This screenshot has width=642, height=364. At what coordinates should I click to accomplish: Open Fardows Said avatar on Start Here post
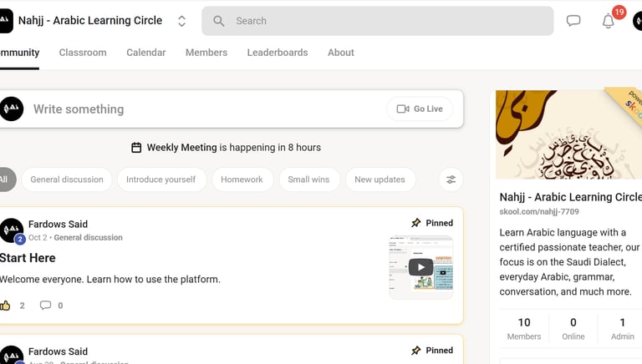11,230
